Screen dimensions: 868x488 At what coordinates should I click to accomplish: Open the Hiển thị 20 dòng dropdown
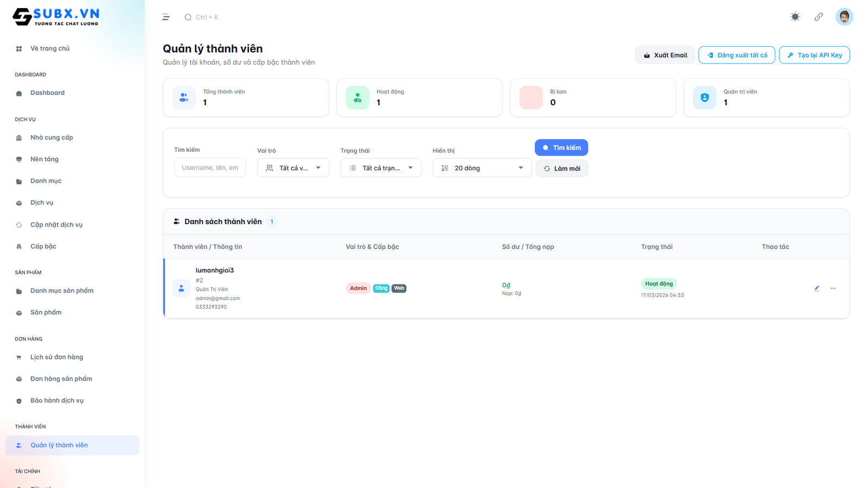tap(482, 168)
